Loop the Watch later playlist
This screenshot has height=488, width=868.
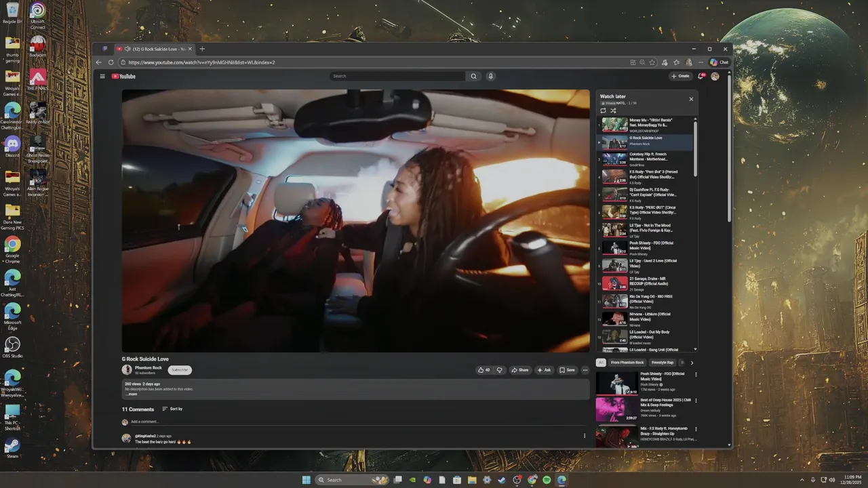(x=603, y=110)
